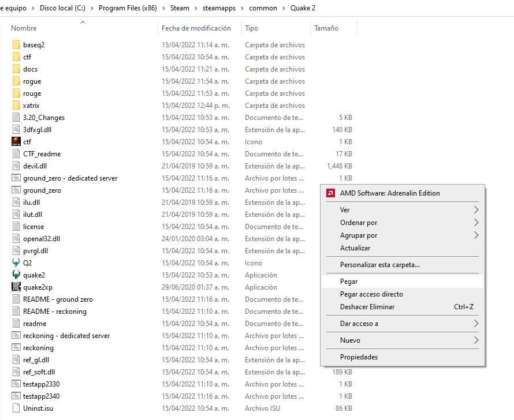
Task: Click the rogue folder icon
Action: point(16,81)
